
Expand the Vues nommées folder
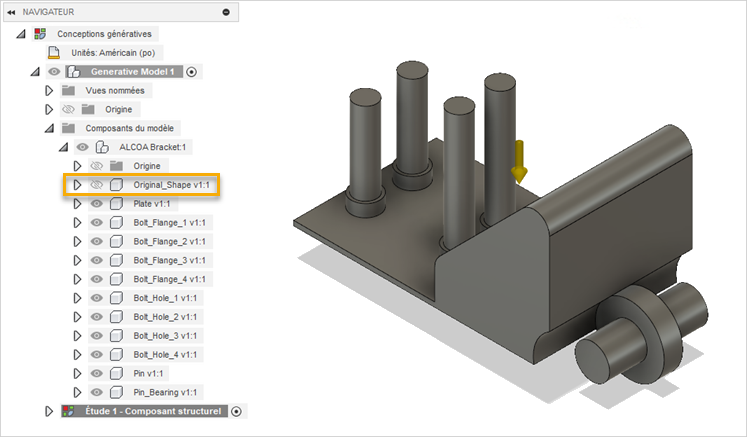click(49, 90)
